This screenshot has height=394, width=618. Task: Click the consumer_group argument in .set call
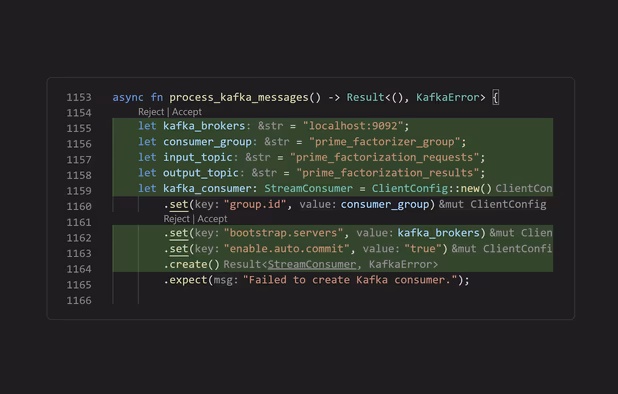click(385, 204)
